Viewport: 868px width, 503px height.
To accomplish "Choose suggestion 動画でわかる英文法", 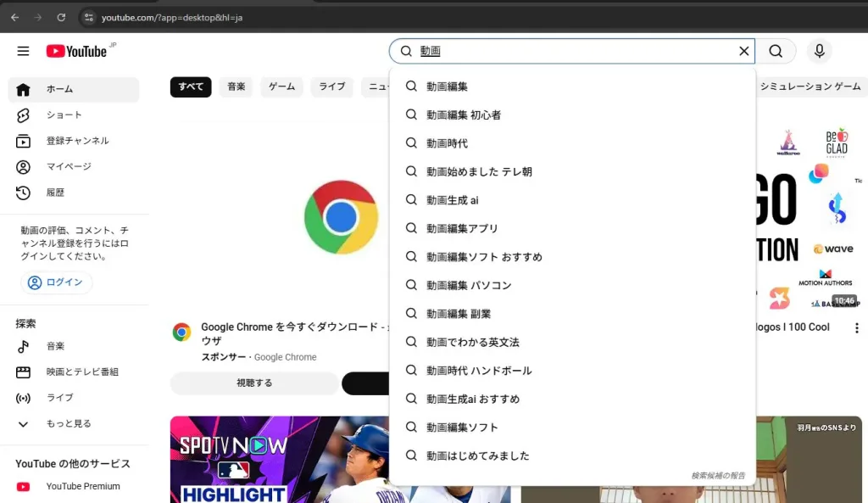I will pos(572,342).
